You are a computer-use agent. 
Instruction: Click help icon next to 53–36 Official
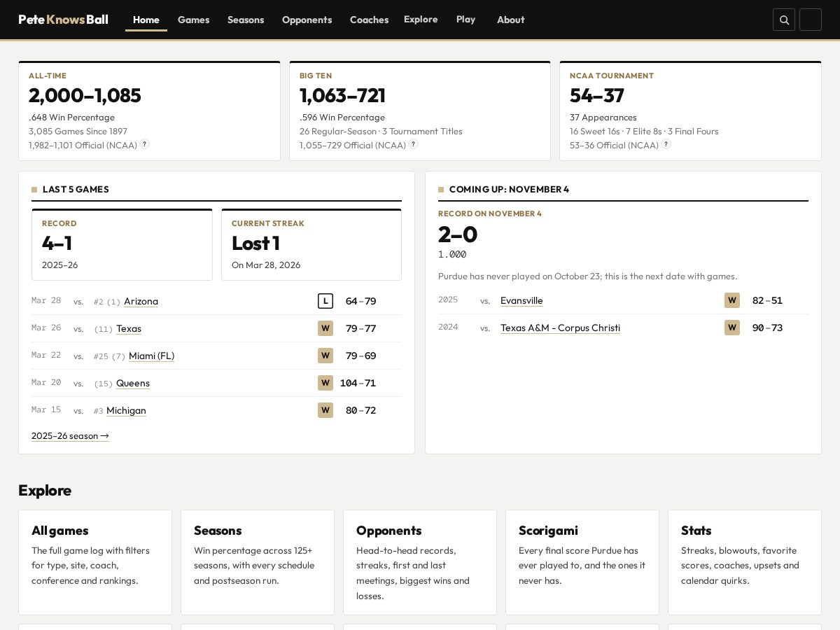pyautogui.click(x=666, y=144)
